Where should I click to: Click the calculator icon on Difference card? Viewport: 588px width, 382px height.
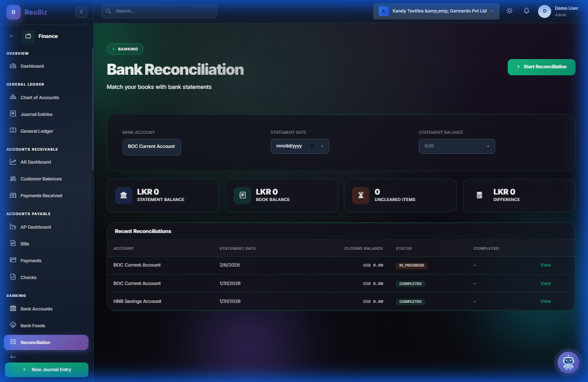(479, 195)
